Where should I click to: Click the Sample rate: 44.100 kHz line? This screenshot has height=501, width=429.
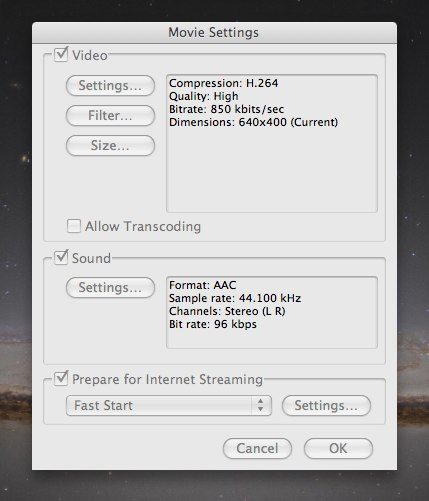point(235,298)
